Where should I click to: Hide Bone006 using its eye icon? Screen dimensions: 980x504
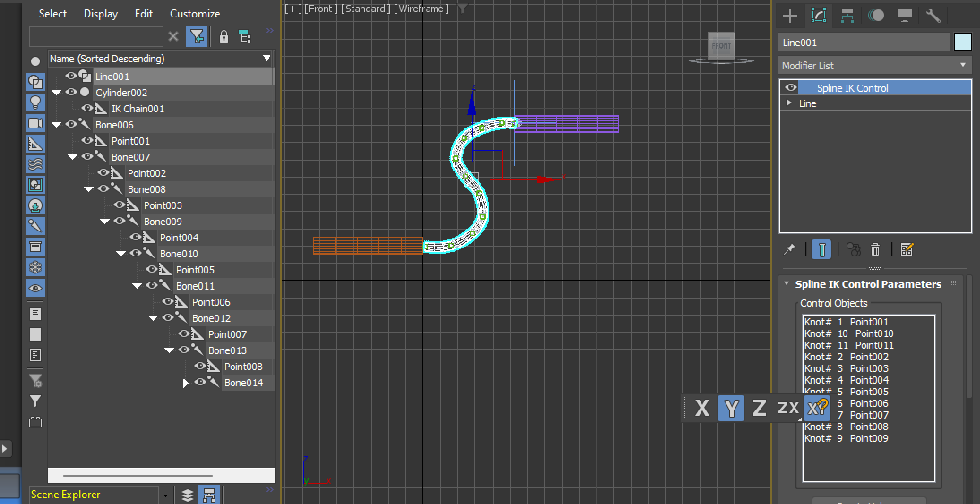[71, 124]
